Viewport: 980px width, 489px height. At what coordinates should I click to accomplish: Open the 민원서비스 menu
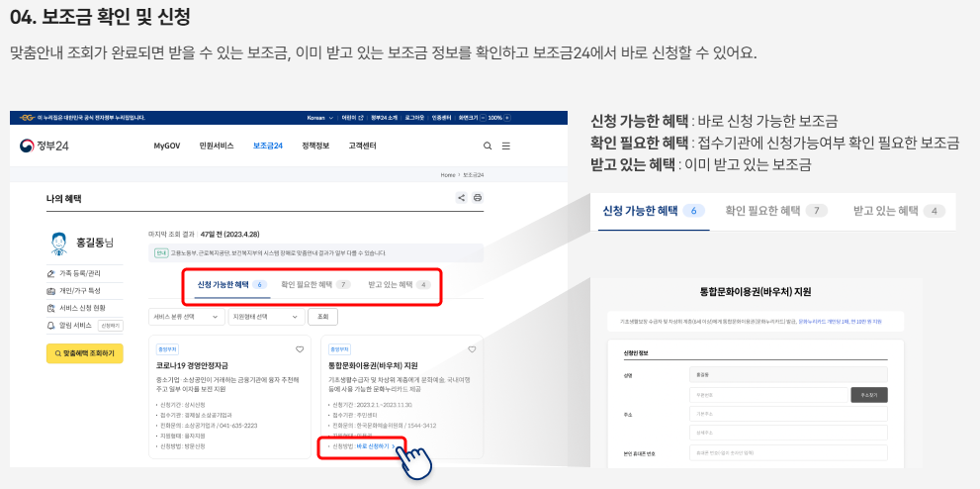[x=217, y=146]
